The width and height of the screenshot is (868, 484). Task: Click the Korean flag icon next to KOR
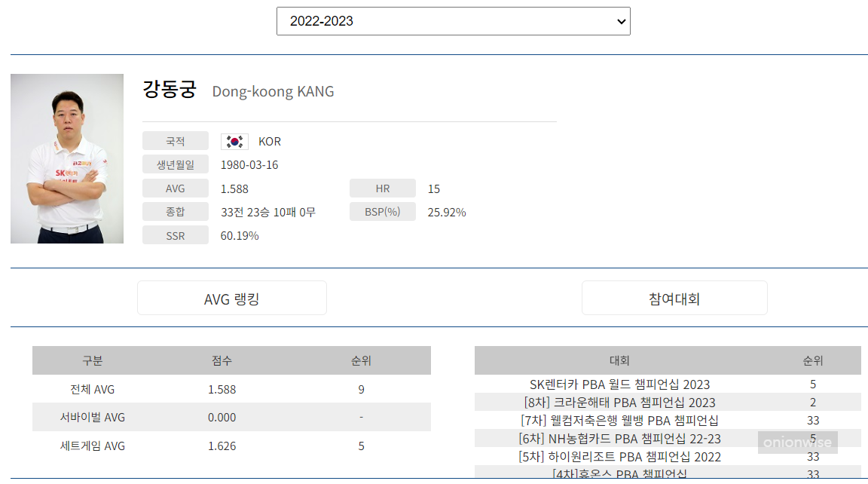[234, 140]
